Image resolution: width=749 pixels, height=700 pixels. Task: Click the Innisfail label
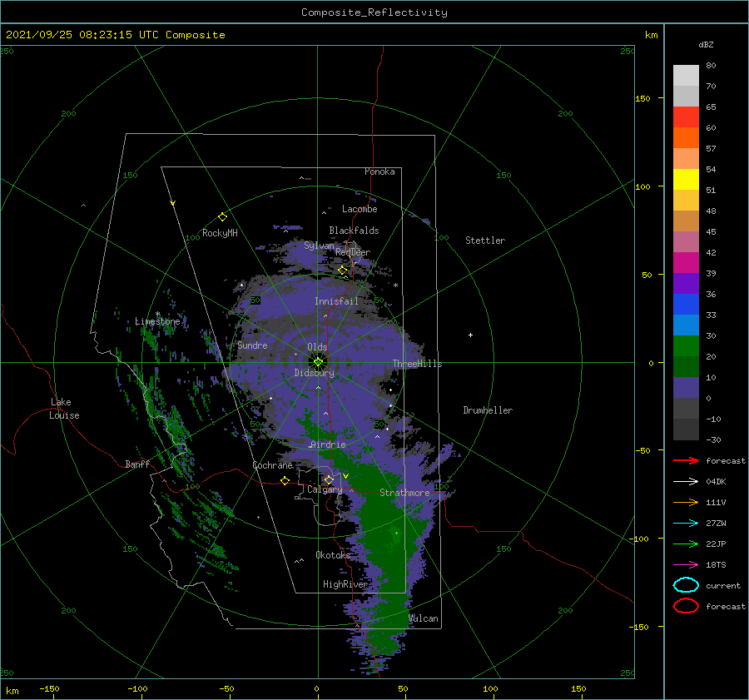[336, 301]
